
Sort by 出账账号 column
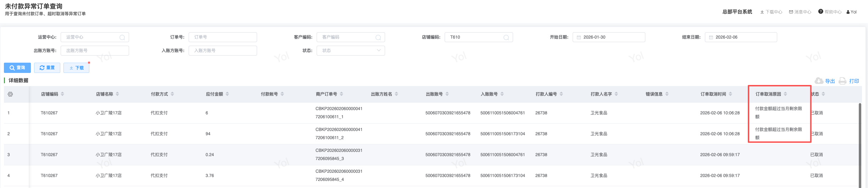pos(447,94)
